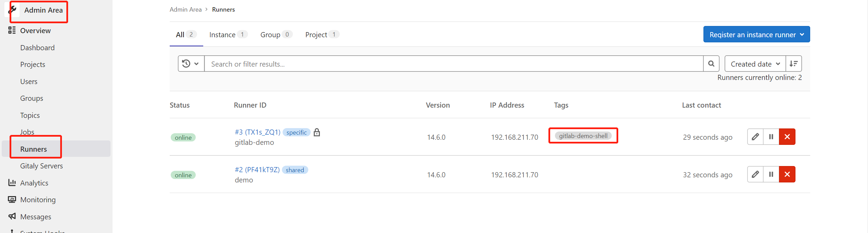Click the Overview sidebar section

tap(35, 30)
